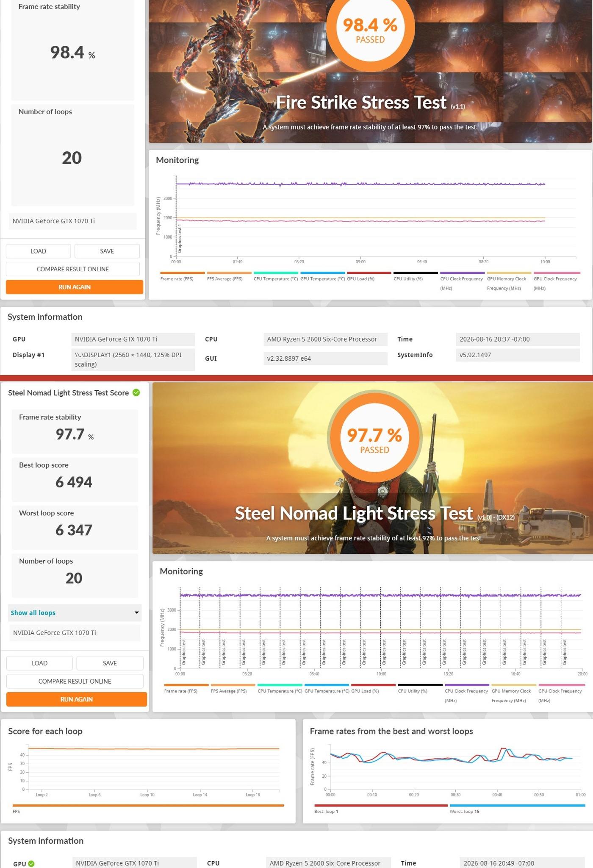Screen dimensions: 593x868
Task: Click the AMD Ryzen 5 2600 CPU field in the Fire Strike System information
Action: point(325,339)
